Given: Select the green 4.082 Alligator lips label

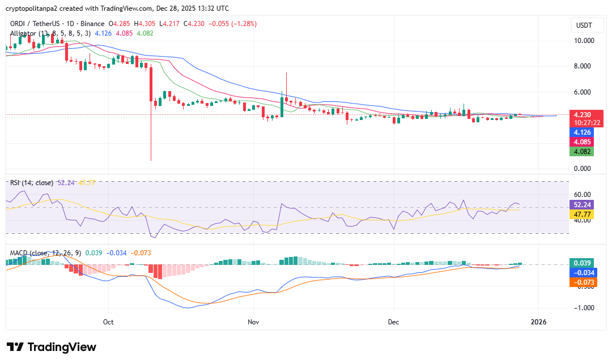Looking at the screenshot, I should (x=582, y=152).
